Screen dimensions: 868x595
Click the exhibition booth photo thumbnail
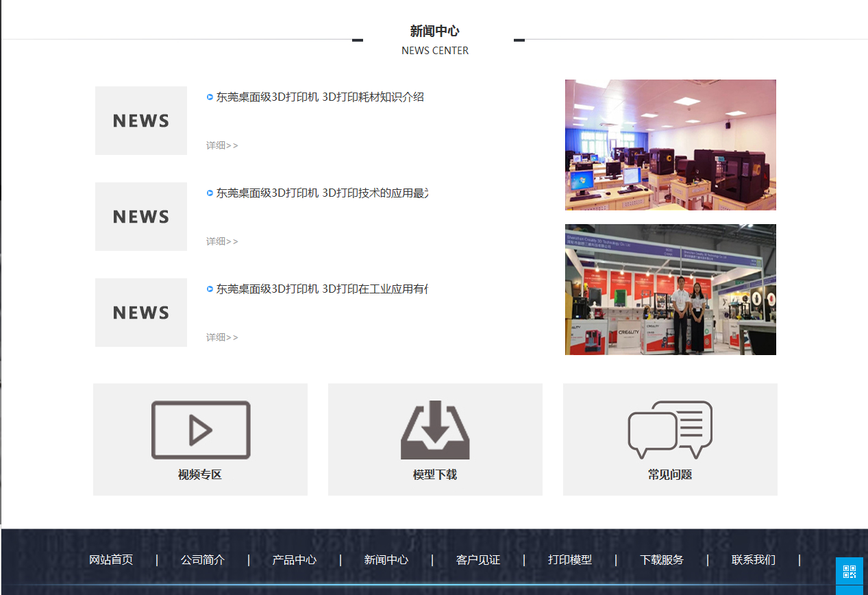click(670, 289)
